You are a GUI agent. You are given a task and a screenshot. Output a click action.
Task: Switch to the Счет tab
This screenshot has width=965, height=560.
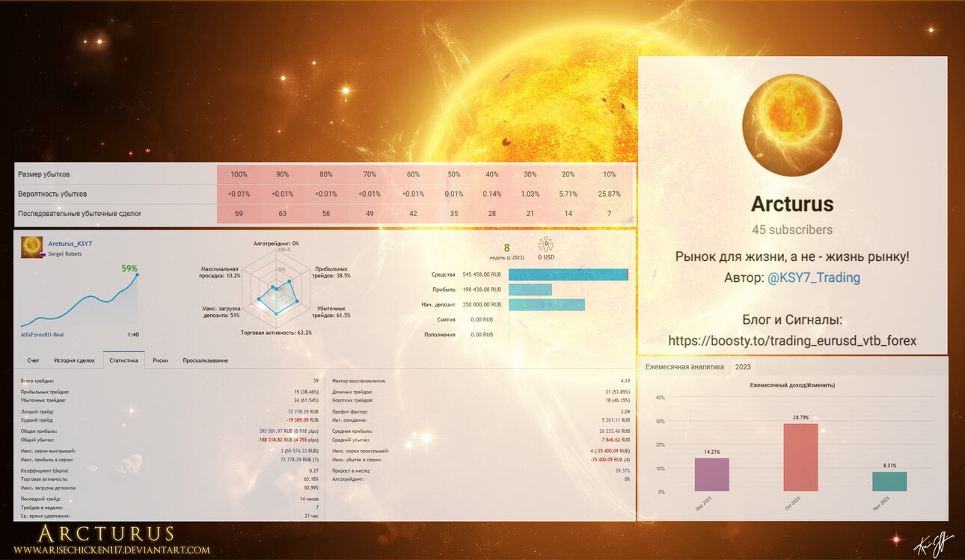click(33, 360)
